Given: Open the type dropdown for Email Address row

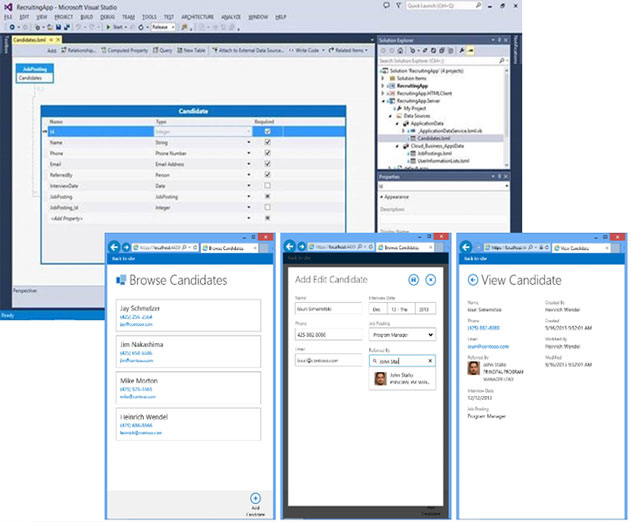Looking at the screenshot, I should 249,164.
